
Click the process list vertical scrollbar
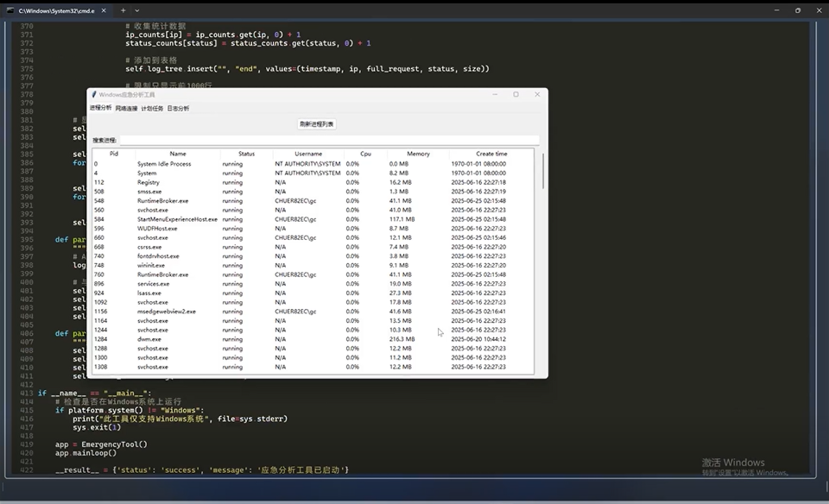[543, 171]
